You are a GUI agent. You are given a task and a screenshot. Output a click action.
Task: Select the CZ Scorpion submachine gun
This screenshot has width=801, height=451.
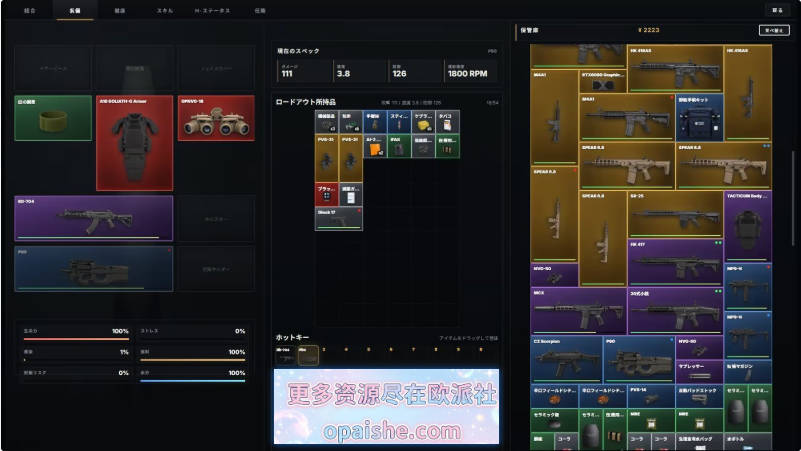[567, 360]
